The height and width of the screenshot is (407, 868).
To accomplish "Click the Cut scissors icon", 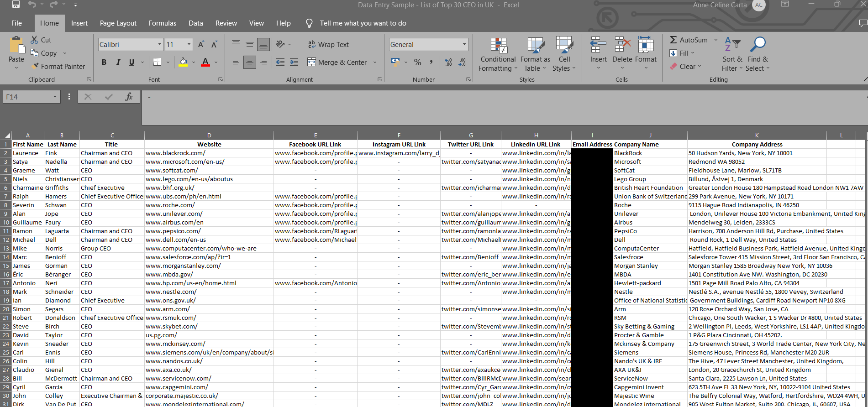I will [34, 40].
